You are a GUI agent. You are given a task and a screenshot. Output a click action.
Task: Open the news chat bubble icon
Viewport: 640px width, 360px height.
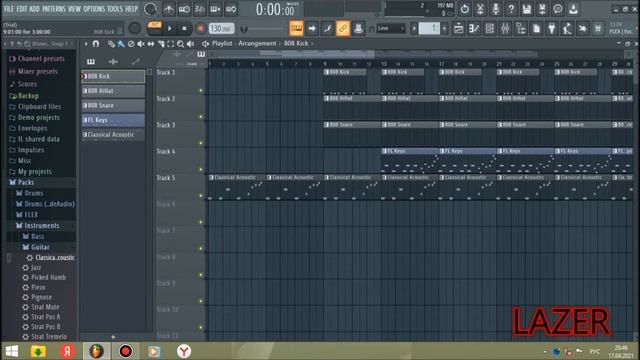(558, 9)
